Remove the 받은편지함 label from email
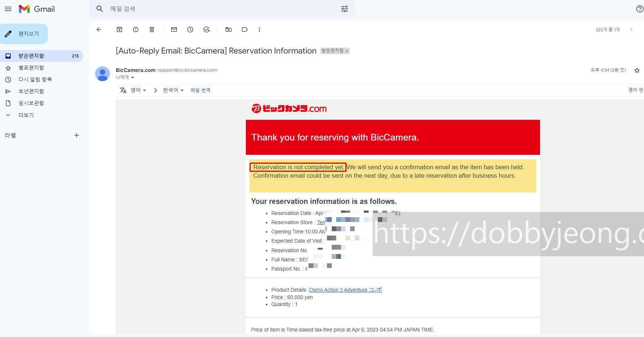The width and height of the screenshot is (644, 337). [347, 51]
